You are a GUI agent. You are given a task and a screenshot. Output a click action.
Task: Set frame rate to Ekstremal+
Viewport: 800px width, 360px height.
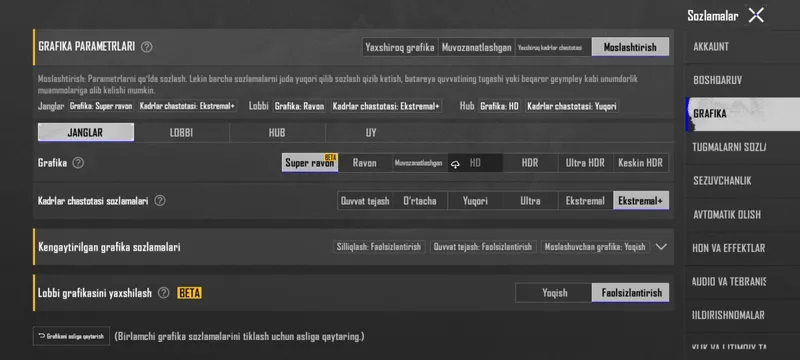641,200
